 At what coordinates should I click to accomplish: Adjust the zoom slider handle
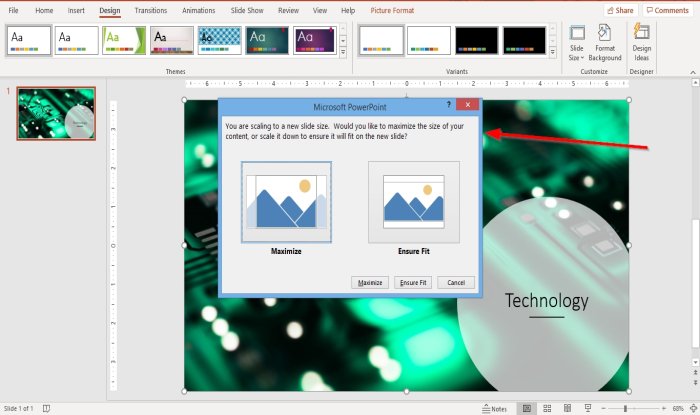pyautogui.click(x=625, y=408)
